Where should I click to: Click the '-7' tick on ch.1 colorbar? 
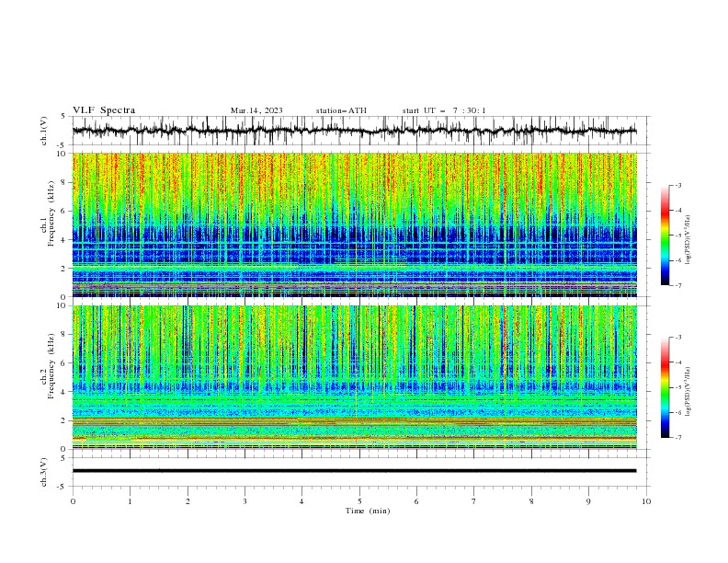coord(678,285)
